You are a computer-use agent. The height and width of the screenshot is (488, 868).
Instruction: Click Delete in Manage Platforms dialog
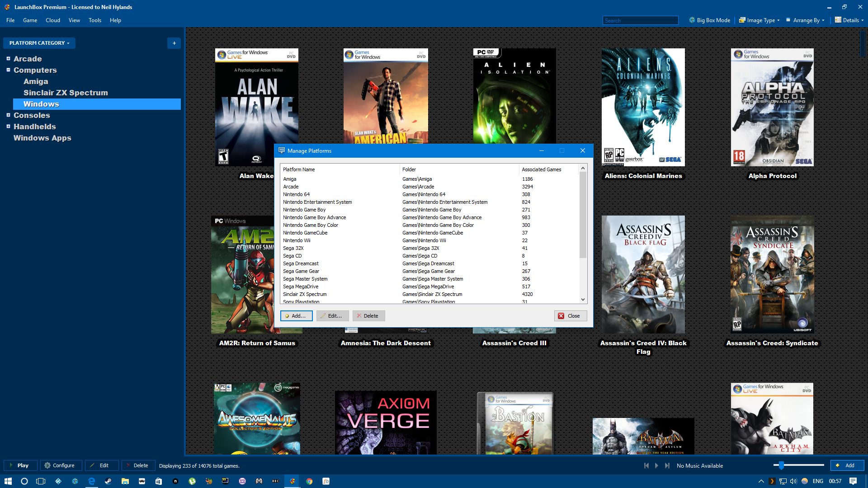[x=369, y=316]
